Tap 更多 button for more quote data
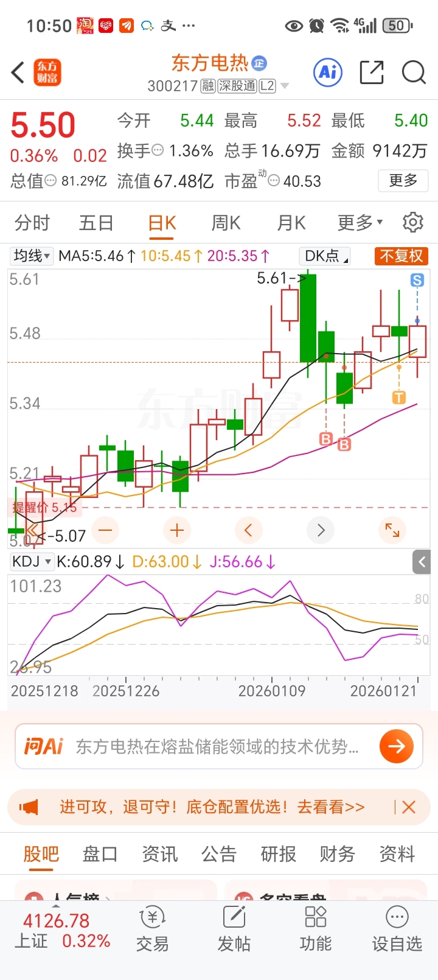The height and width of the screenshot is (980, 438). coord(403,180)
